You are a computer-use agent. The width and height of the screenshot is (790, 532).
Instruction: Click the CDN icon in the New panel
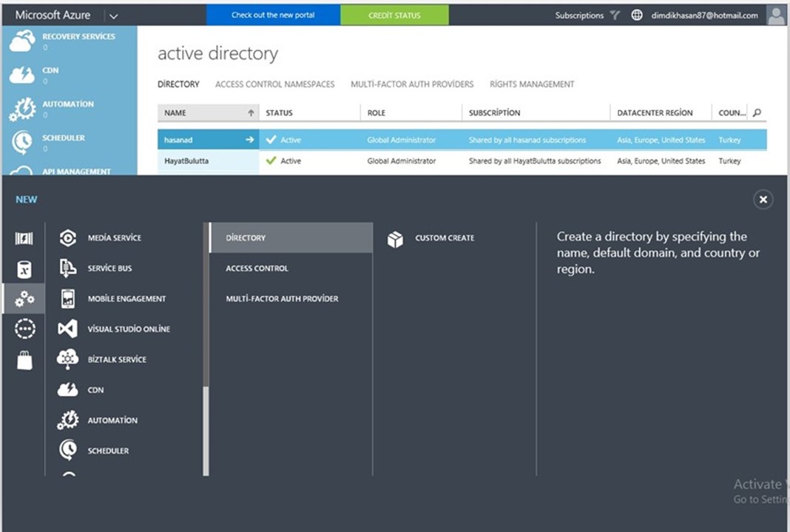point(68,390)
